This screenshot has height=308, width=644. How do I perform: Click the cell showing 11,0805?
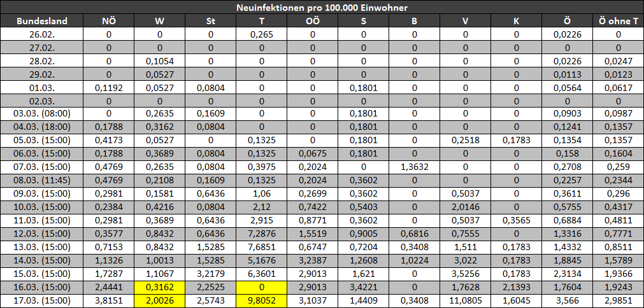(466, 300)
